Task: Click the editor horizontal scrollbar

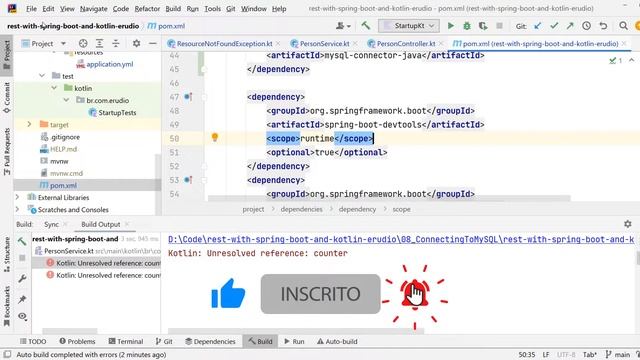Action: (x=389, y=198)
